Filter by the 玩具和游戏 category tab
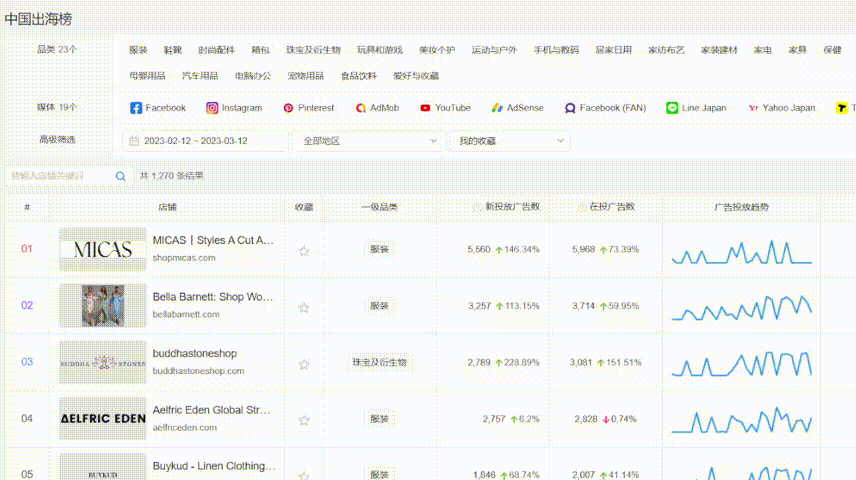The height and width of the screenshot is (480, 856). tap(379, 50)
